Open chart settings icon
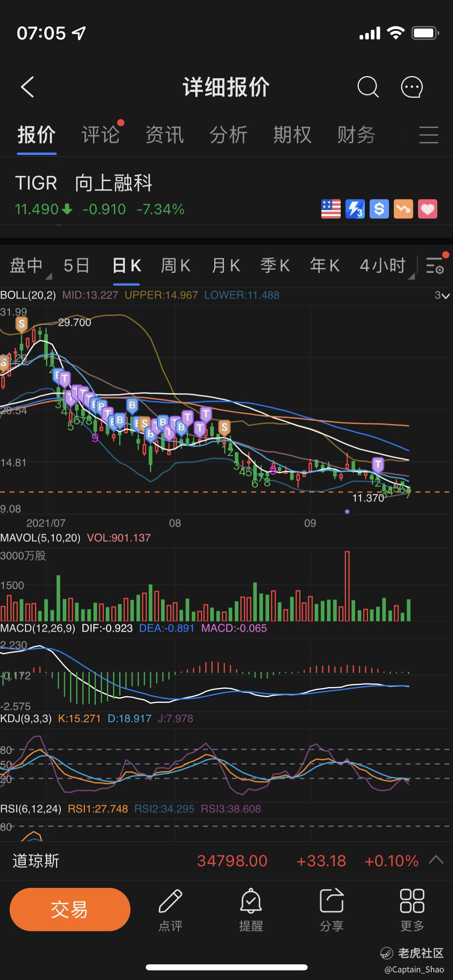Screen dimensions: 453x980 click(x=435, y=266)
